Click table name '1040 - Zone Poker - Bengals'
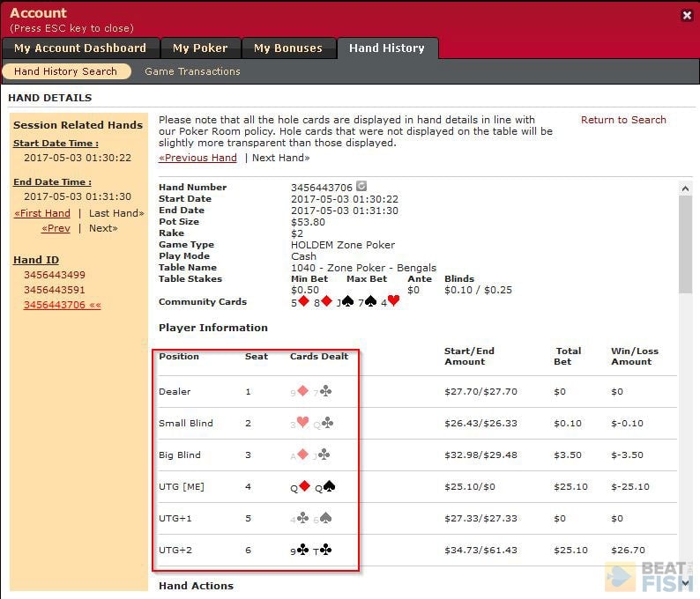Screen dimensions: 700x599 click(x=363, y=268)
